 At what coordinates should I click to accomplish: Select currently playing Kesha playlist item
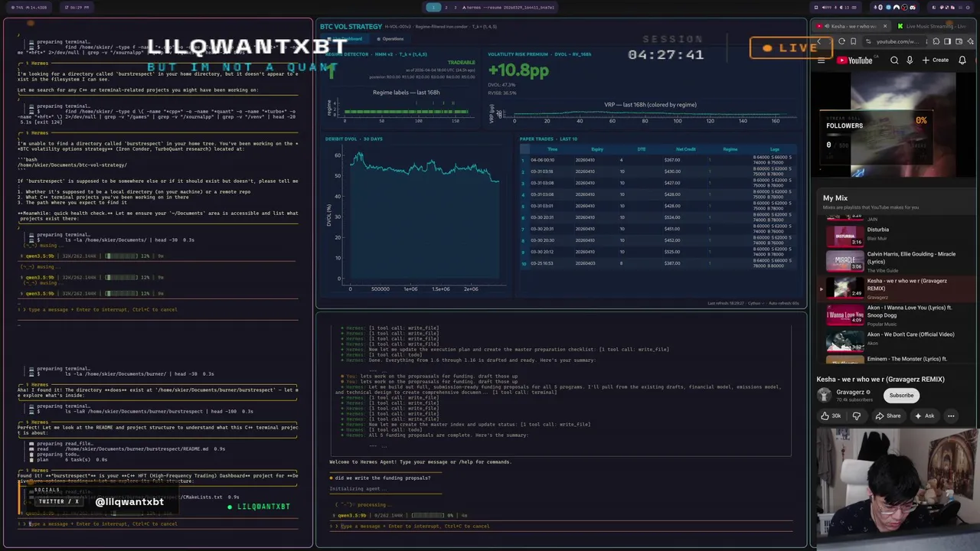coord(896,287)
